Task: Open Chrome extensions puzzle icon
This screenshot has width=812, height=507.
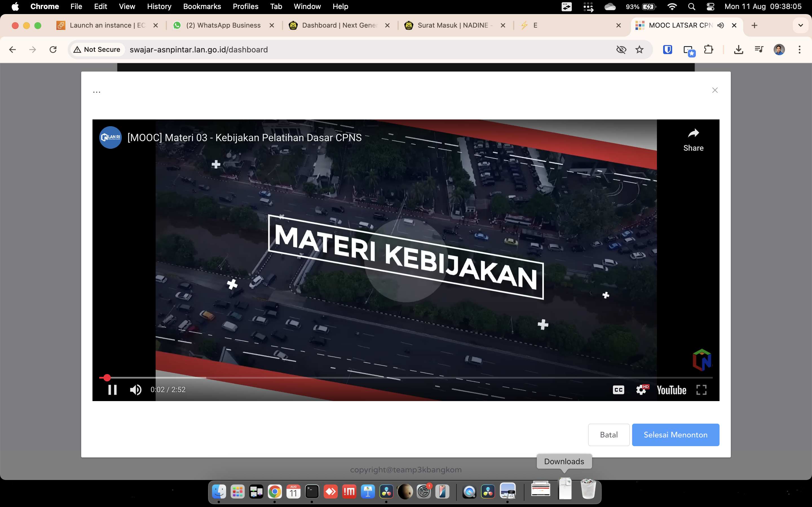Action: tap(708, 50)
